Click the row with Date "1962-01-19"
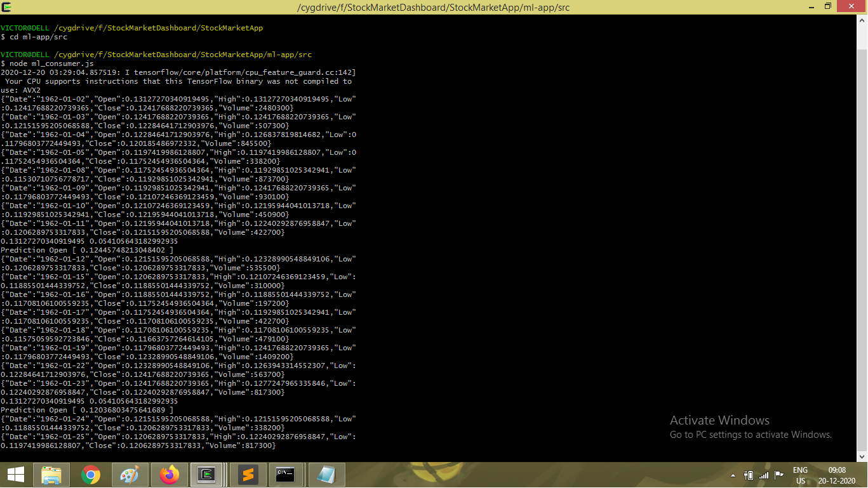Screen dimensions: 868x488 [x=178, y=352]
